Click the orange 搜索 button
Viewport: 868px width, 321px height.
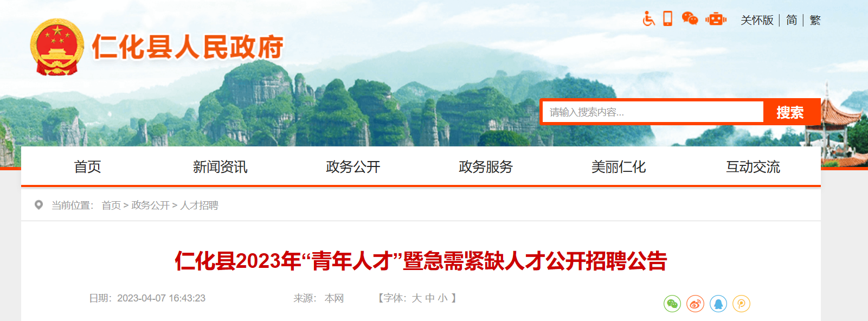click(790, 112)
